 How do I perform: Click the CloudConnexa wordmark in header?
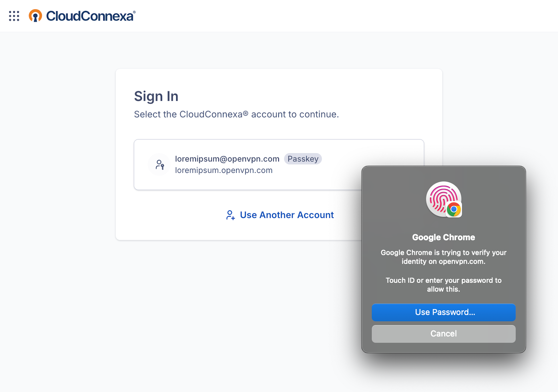90,16
